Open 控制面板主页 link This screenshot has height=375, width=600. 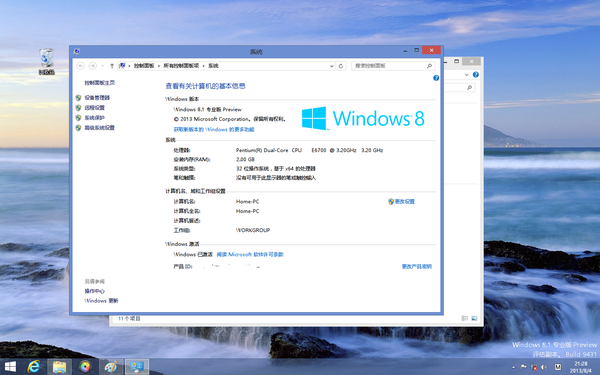coord(99,83)
